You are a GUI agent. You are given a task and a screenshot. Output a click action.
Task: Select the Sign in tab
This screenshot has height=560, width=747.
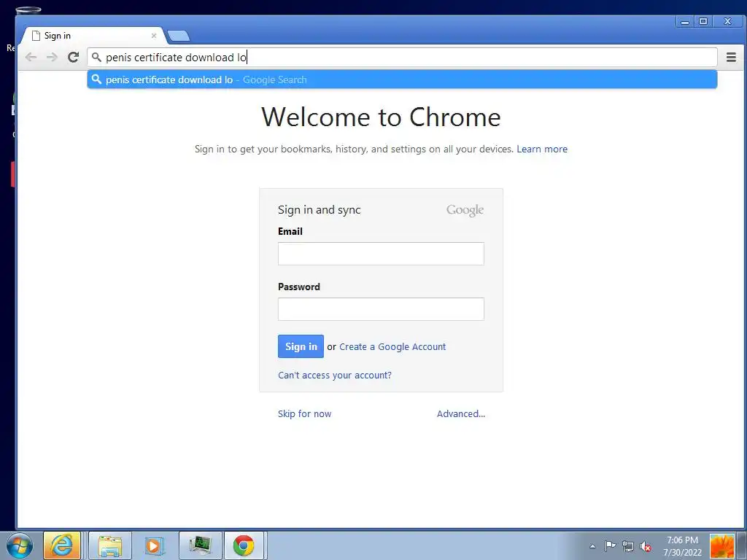[x=93, y=36]
